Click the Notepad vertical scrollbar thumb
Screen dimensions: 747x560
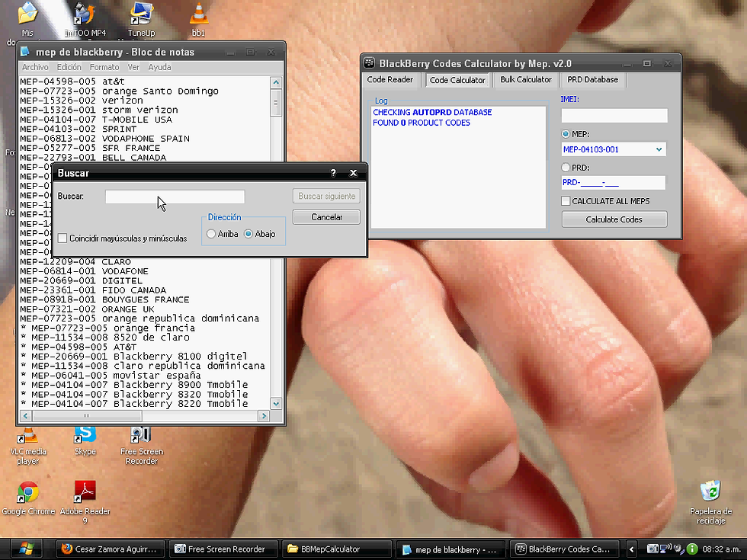pyautogui.click(x=276, y=102)
